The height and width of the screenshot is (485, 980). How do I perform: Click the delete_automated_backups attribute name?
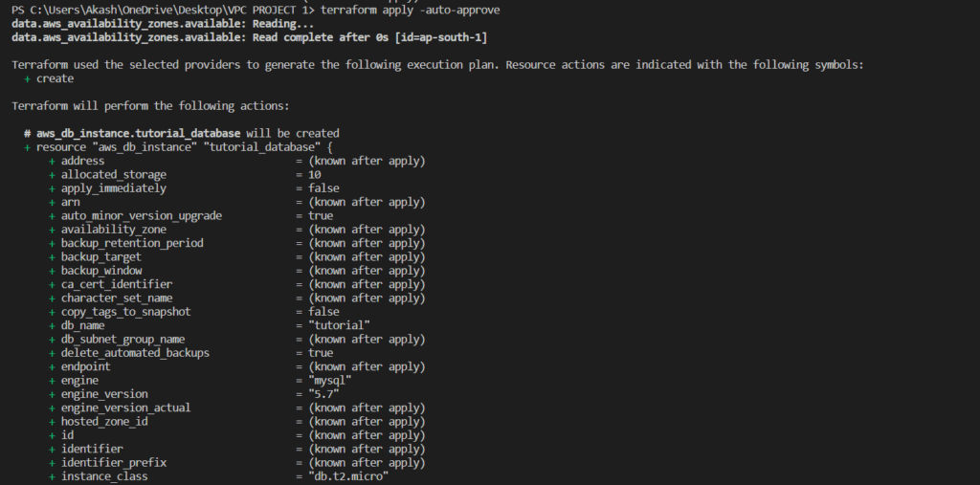135,353
